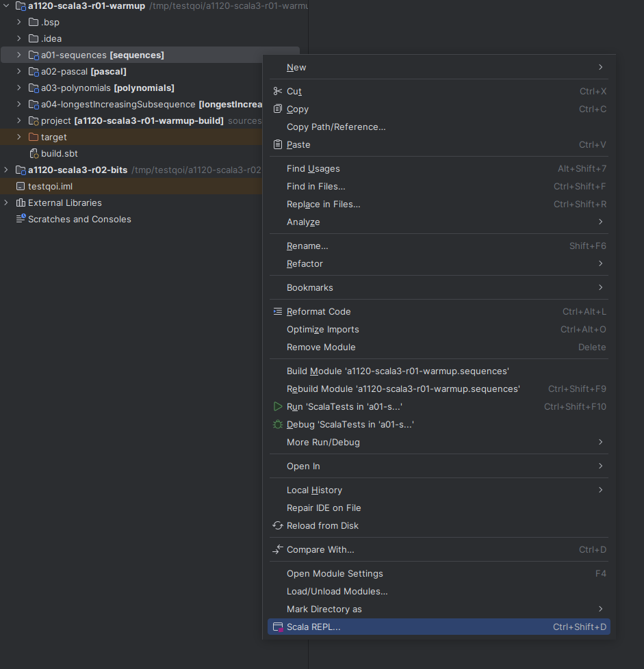Click the Reformat Code icon
The width and height of the screenshot is (644, 669).
278,311
